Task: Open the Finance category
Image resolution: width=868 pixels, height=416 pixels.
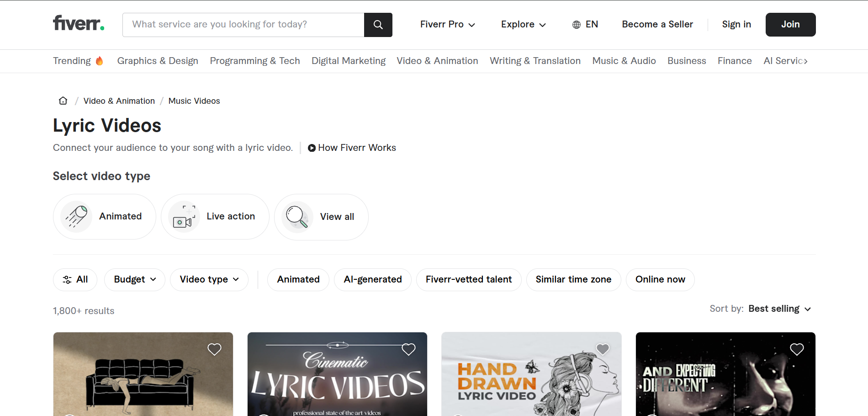Action: [735, 61]
